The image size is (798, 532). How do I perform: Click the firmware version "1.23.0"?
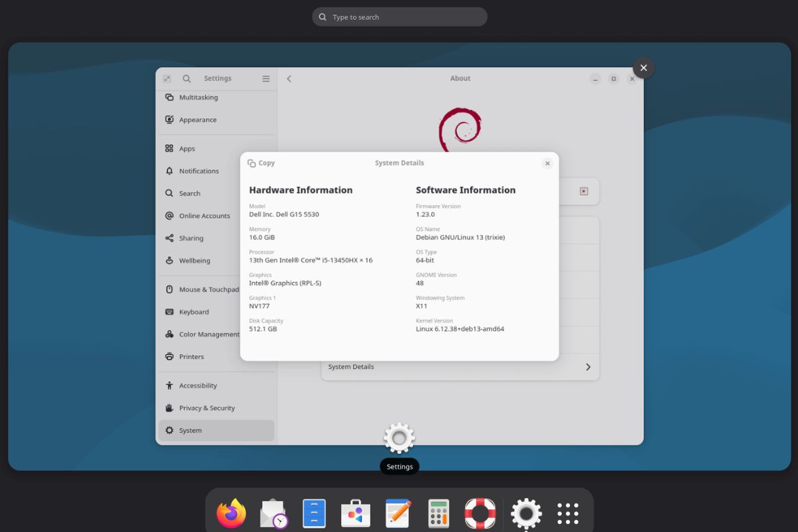425,215
